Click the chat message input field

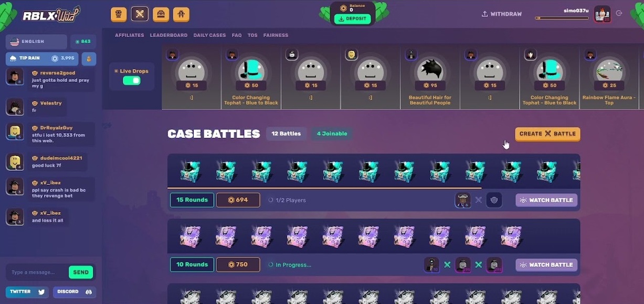click(36, 273)
